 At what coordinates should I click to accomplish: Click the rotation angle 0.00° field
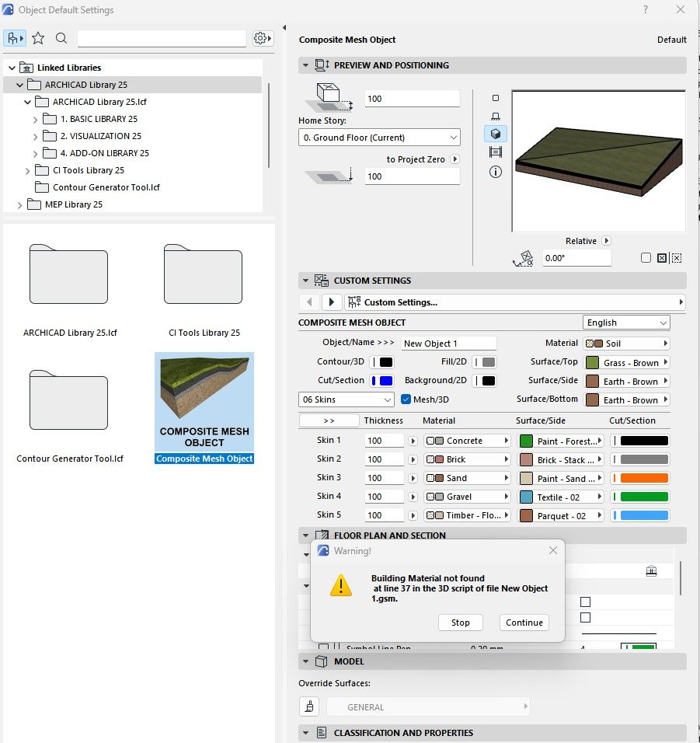(x=576, y=258)
